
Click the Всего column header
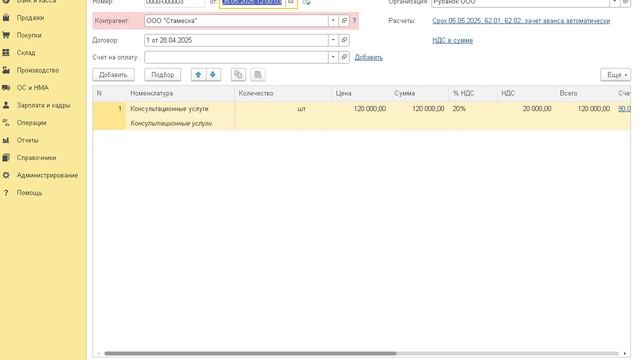click(584, 93)
